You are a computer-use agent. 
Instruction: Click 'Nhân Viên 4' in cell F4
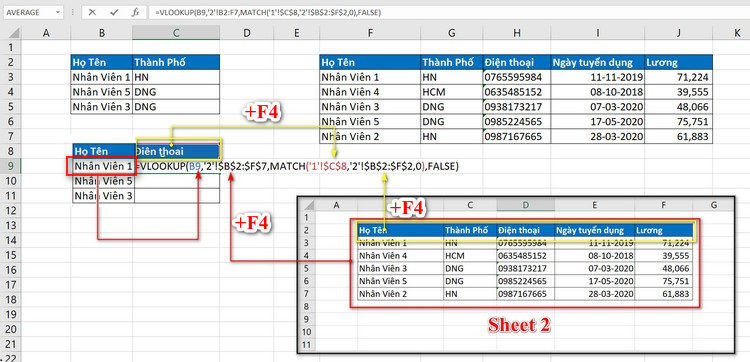pos(370,92)
